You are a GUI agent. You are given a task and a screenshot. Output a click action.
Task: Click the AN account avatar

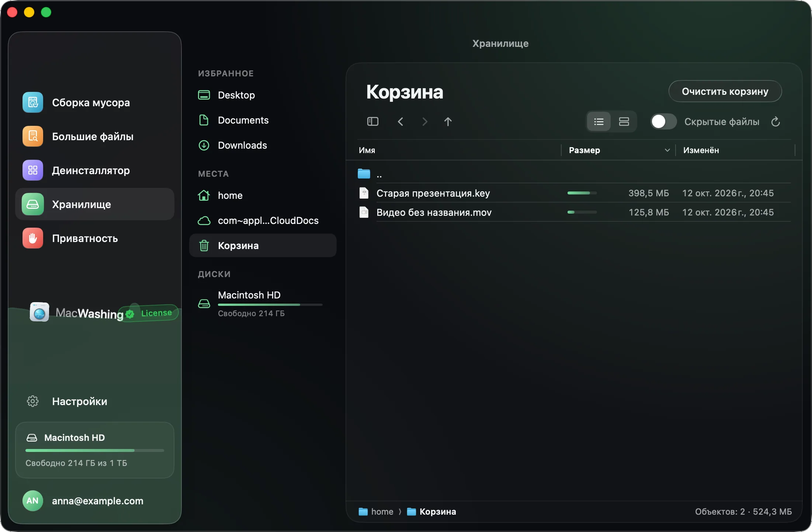[32, 501]
